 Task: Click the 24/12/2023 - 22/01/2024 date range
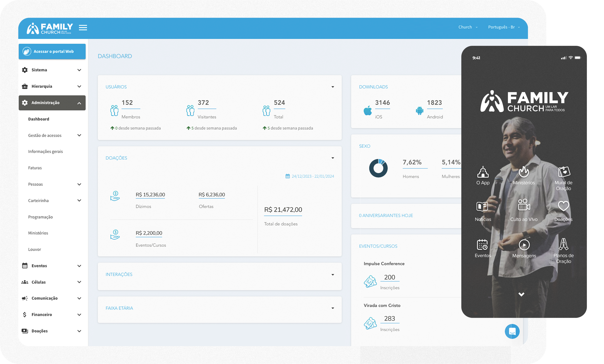pos(313,176)
